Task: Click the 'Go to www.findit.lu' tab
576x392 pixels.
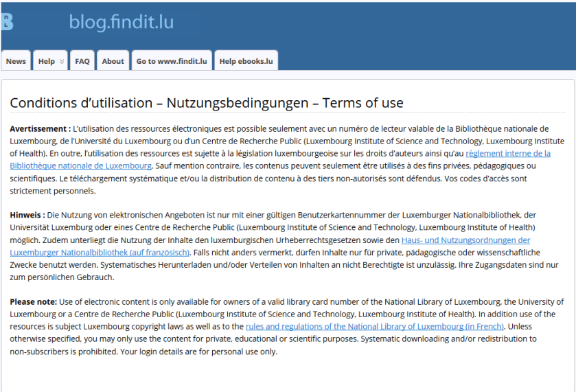Action: point(172,61)
